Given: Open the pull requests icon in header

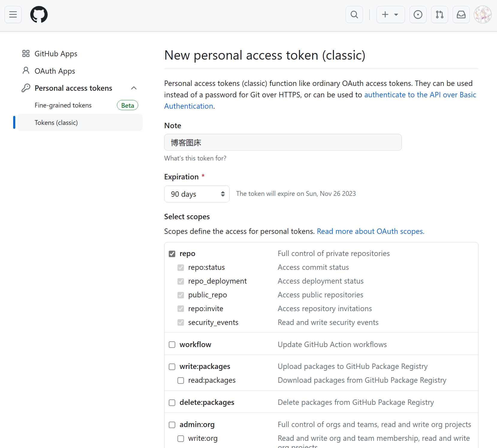Looking at the screenshot, I should coord(439,14).
